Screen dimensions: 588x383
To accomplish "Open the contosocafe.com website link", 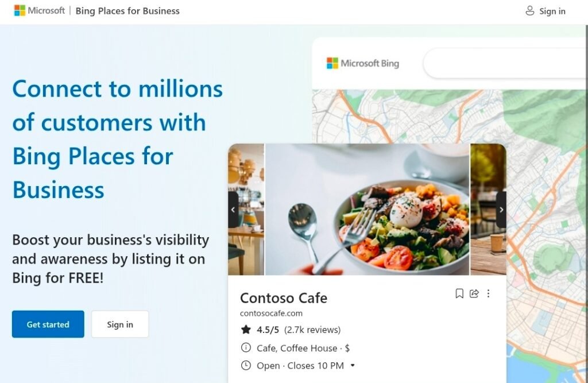I will (x=271, y=314).
